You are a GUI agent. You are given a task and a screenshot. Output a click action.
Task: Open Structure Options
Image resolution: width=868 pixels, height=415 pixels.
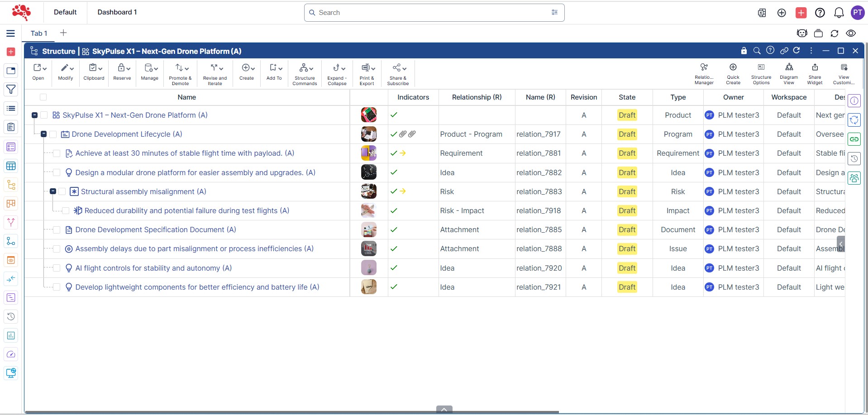click(761, 73)
